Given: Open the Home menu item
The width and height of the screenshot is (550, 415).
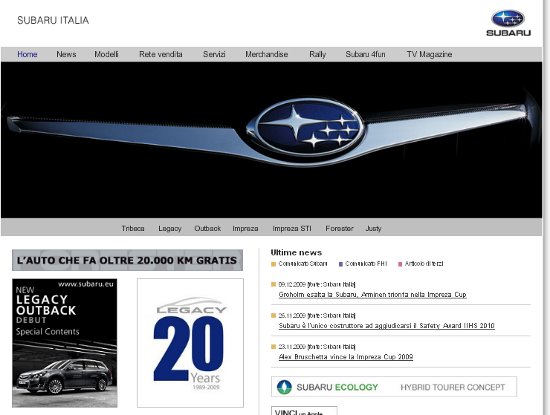Looking at the screenshot, I should click(27, 54).
